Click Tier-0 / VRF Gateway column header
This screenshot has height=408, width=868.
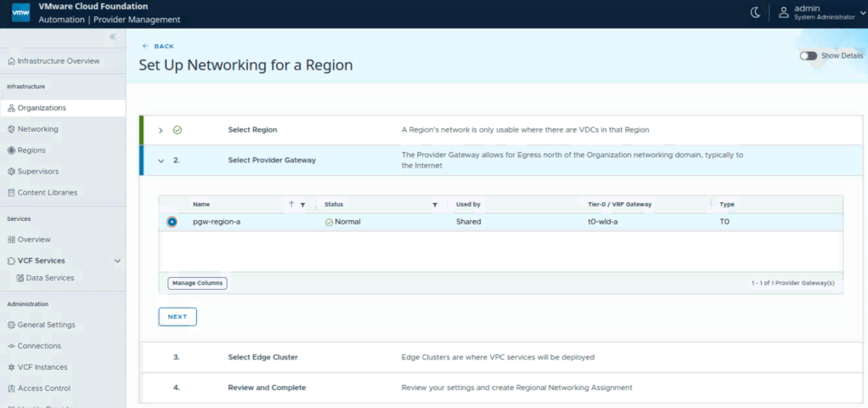pyautogui.click(x=619, y=205)
